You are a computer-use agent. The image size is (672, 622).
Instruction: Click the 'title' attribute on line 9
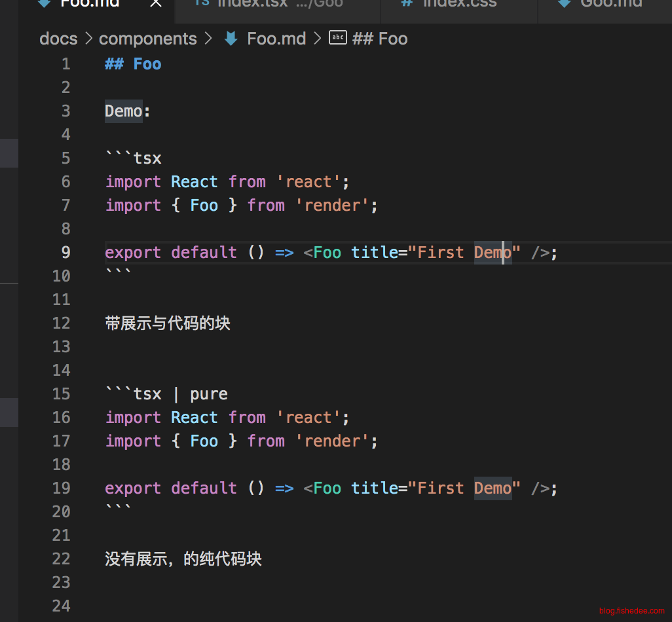(x=374, y=253)
